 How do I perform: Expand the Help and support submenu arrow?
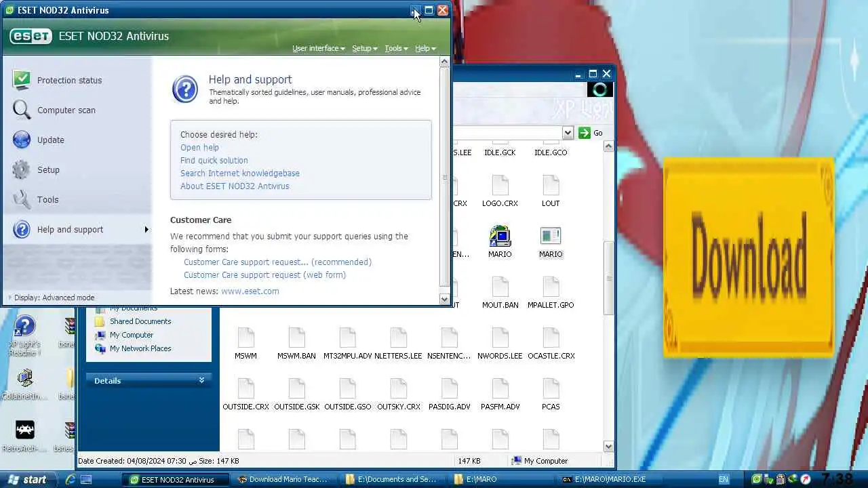coord(146,230)
